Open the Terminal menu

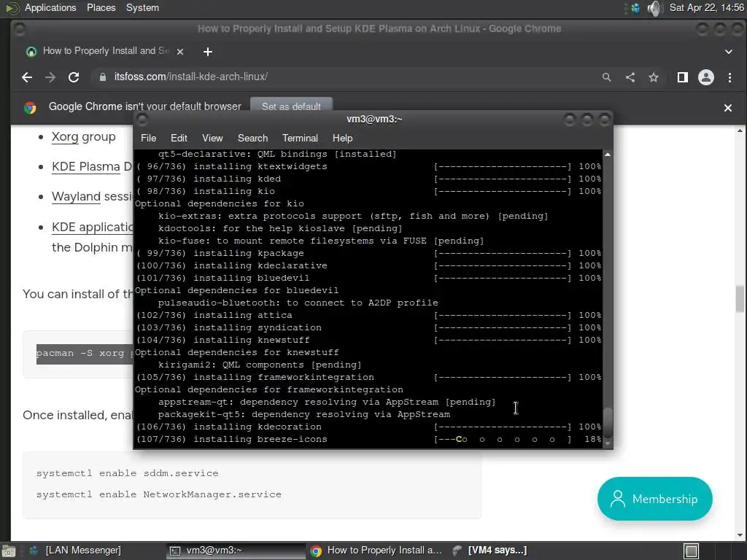tap(300, 138)
